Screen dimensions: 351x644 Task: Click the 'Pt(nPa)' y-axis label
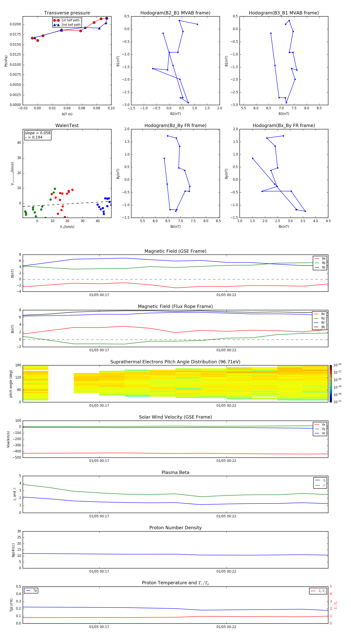pyautogui.click(x=6, y=61)
